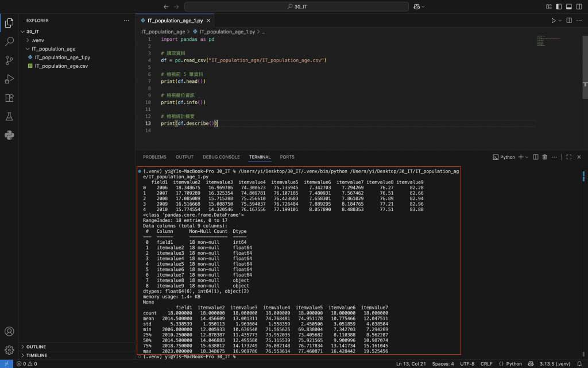Place cursor on print(df.head()) line
The height and width of the screenshot is (368, 588).
coord(183,81)
